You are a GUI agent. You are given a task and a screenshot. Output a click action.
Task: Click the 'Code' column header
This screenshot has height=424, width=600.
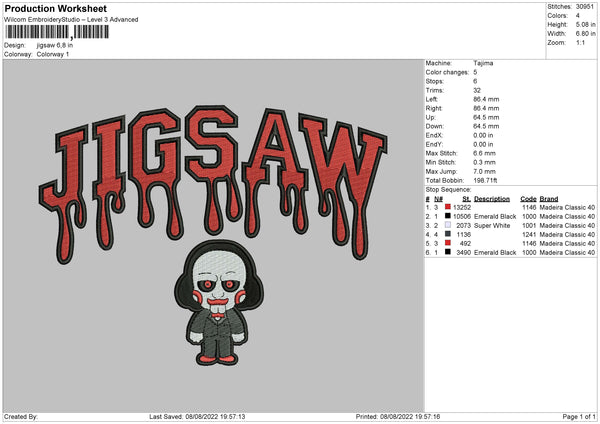pos(528,199)
